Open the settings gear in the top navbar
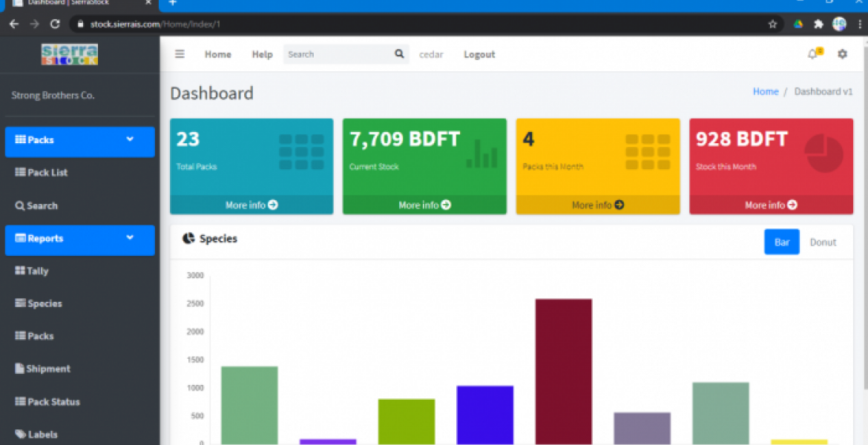868x445 pixels. (x=841, y=53)
